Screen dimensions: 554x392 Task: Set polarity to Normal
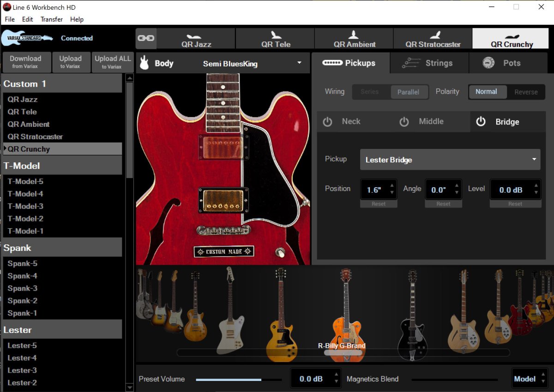(487, 92)
